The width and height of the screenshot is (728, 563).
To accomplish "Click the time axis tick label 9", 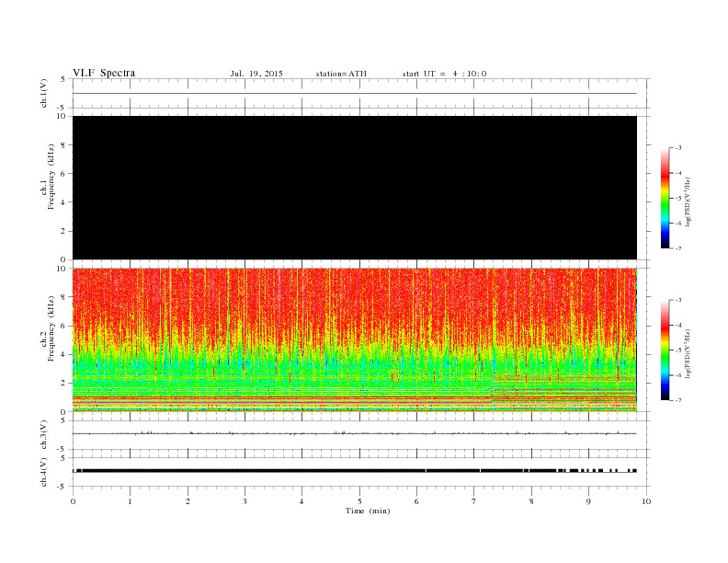I will [588, 501].
